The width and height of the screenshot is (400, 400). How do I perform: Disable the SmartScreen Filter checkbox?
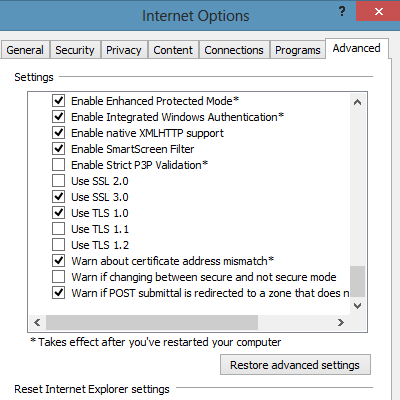[58, 148]
